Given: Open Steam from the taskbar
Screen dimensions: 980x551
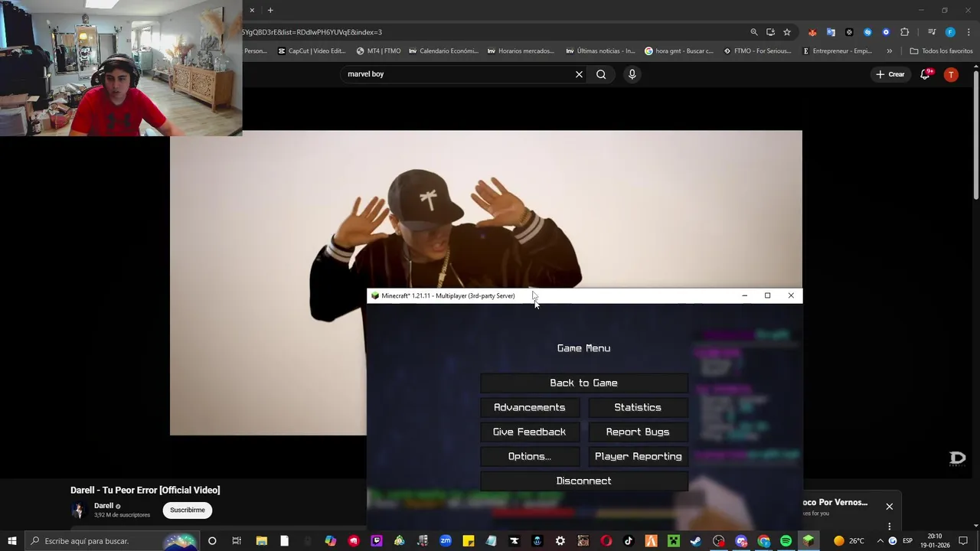Looking at the screenshot, I should tap(695, 541).
